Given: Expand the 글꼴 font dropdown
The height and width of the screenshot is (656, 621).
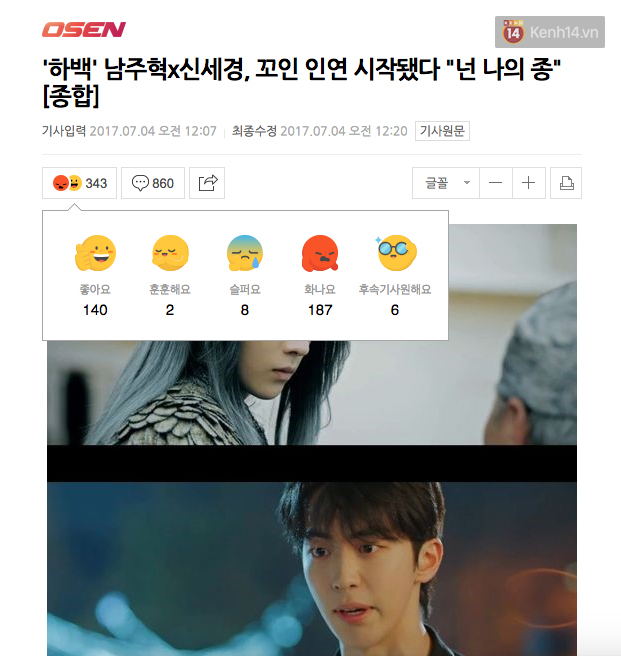Looking at the screenshot, I should pos(446,183).
